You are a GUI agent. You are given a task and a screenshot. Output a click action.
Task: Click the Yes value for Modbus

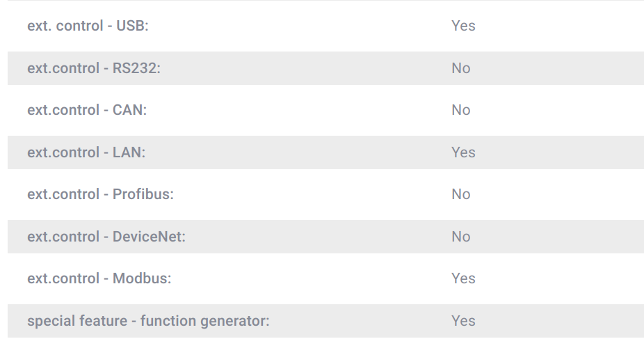pos(463,278)
